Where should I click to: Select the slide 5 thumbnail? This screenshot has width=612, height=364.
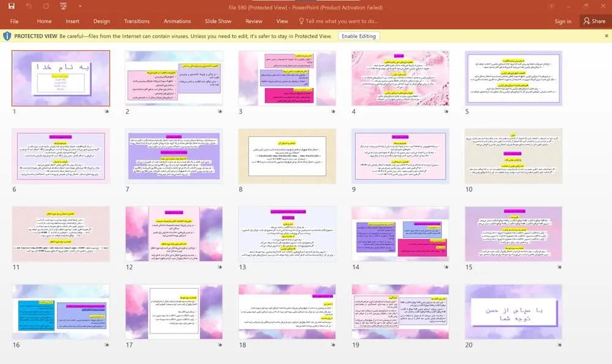tap(513, 78)
